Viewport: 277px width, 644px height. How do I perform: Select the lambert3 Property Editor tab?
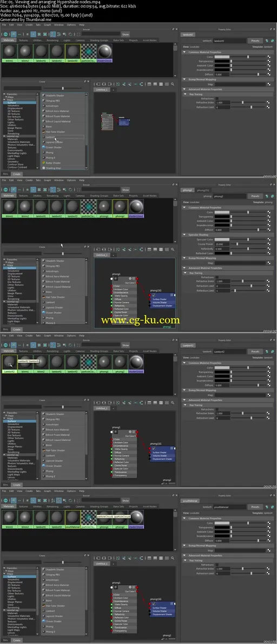[x=188, y=35]
